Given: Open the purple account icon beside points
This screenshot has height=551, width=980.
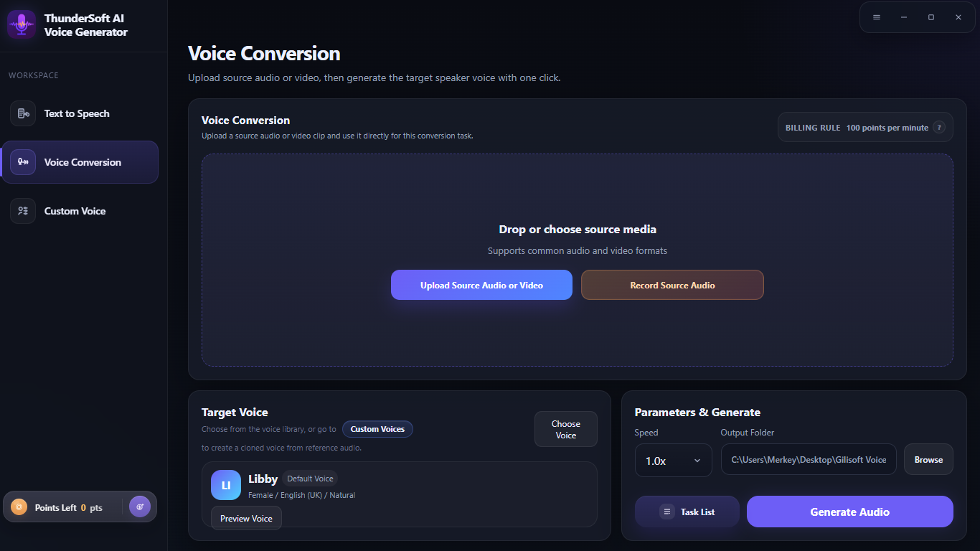Looking at the screenshot, I should click(140, 507).
